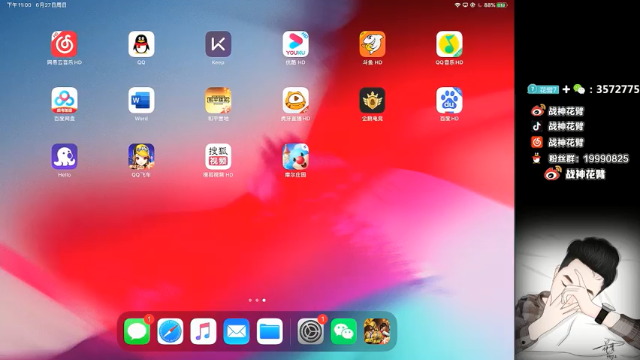Launch Microsoft Word
This screenshot has width=640, height=360.
pos(141,100)
